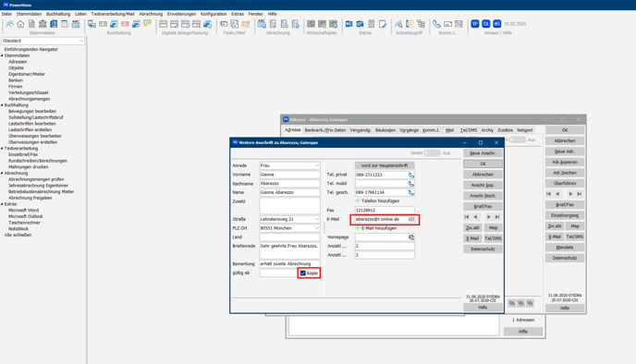Uncheck the Kopie checkbox
The height and width of the screenshot is (364, 636).
click(x=303, y=273)
